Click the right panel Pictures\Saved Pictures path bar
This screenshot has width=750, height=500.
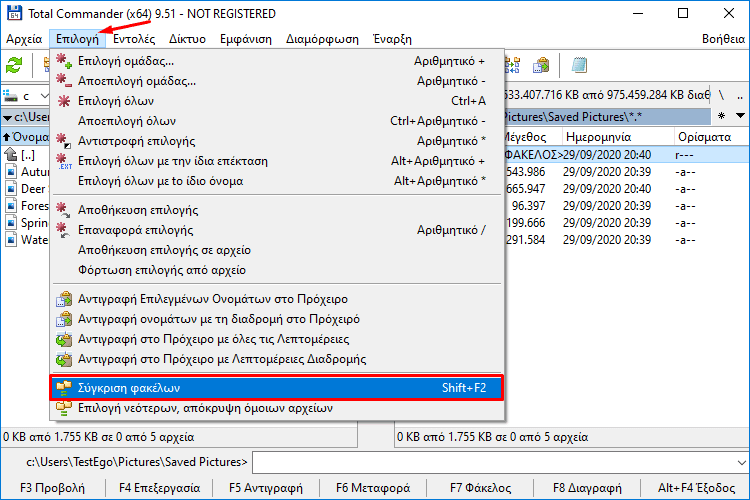(x=607, y=116)
